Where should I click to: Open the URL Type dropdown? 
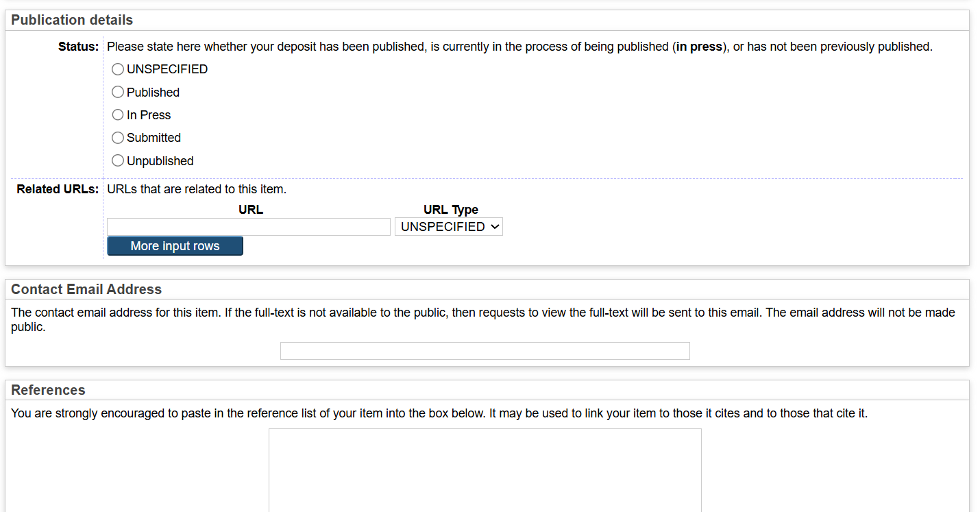[449, 227]
